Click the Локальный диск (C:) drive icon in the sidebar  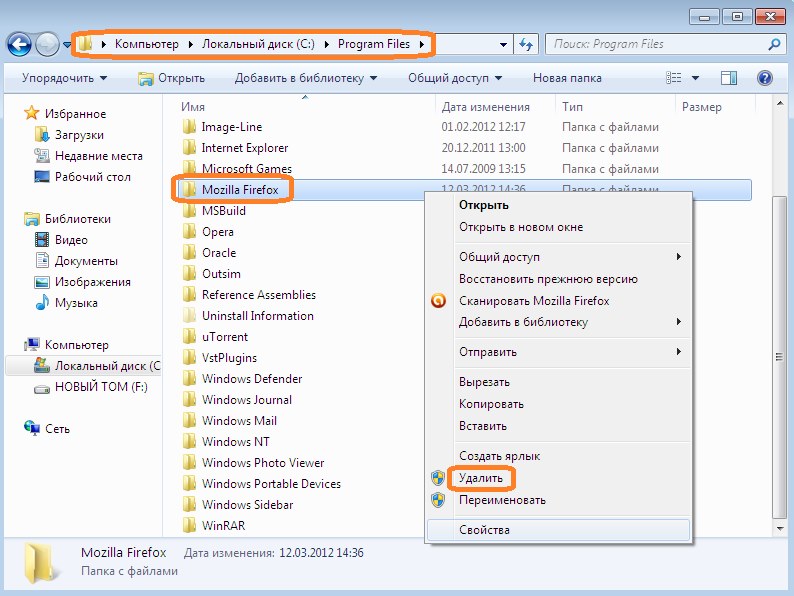(42, 365)
